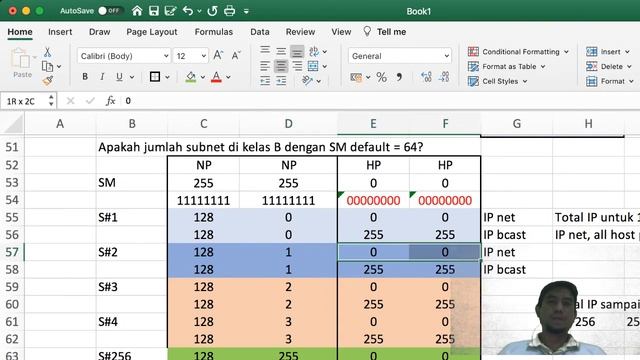The height and width of the screenshot is (360, 640).
Task: Click the Redo icon in title bar
Action: pyautogui.click(x=212, y=11)
